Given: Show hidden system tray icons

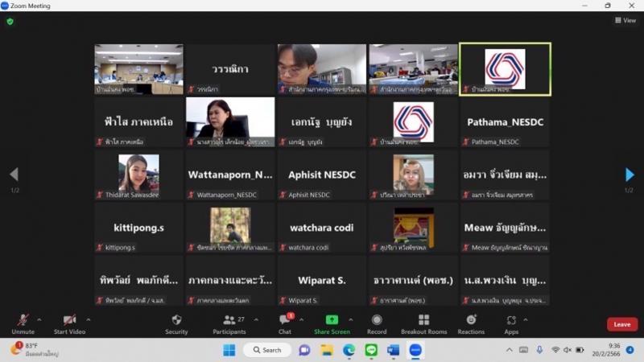Looking at the screenshot, I should [x=510, y=350].
